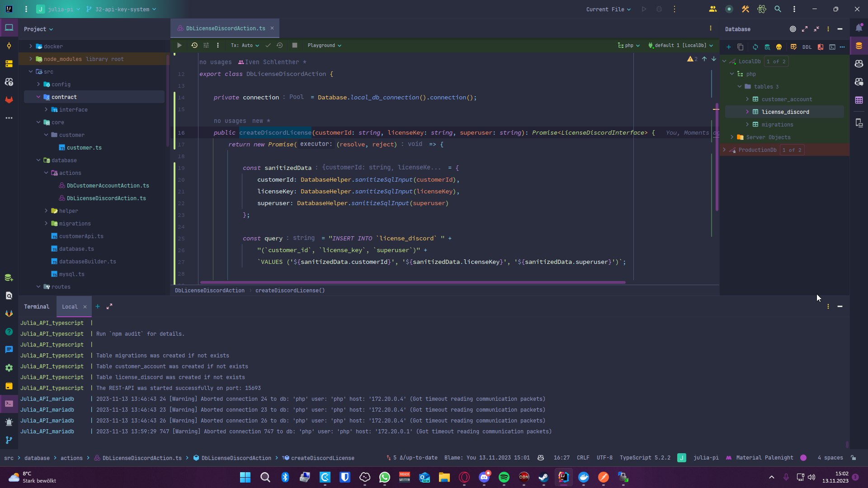Screen dimensions: 868x488
Task: Toggle read-only lock in status bar
Action: coord(854,458)
